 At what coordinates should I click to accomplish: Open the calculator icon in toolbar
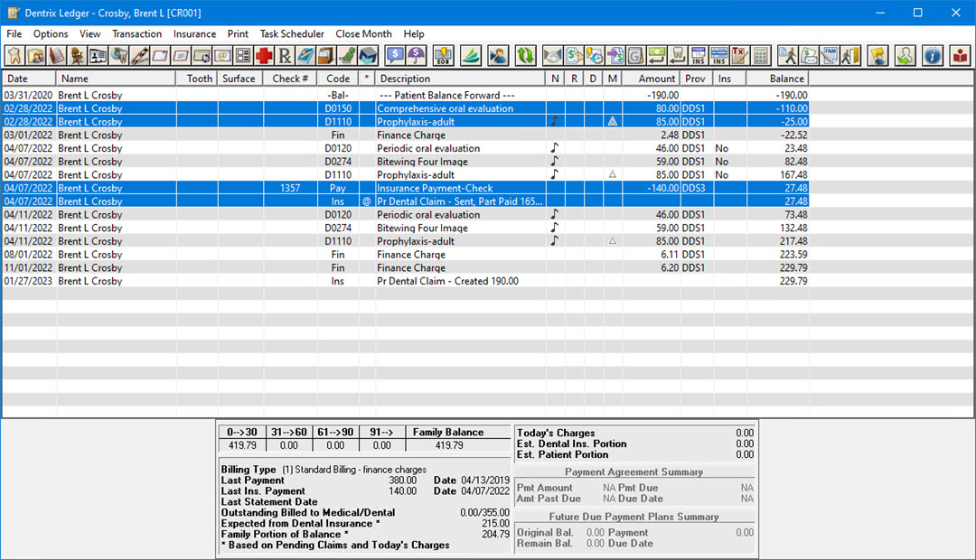(x=761, y=56)
